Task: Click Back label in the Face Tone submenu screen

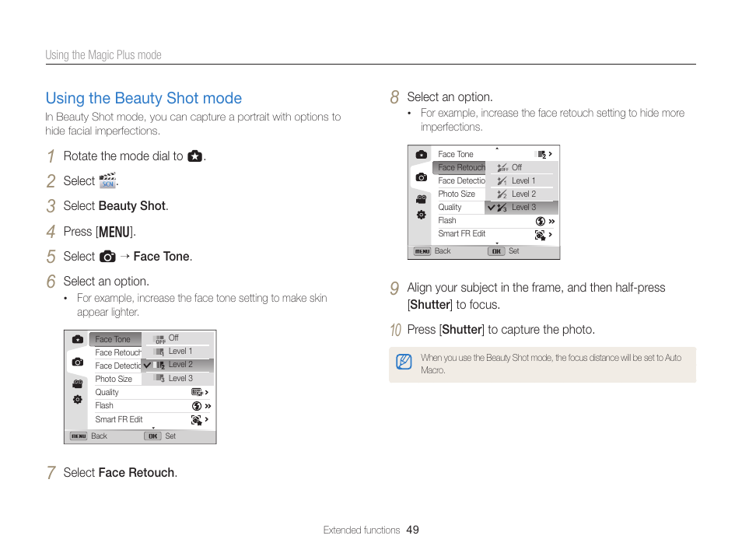Action: (x=99, y=436)
